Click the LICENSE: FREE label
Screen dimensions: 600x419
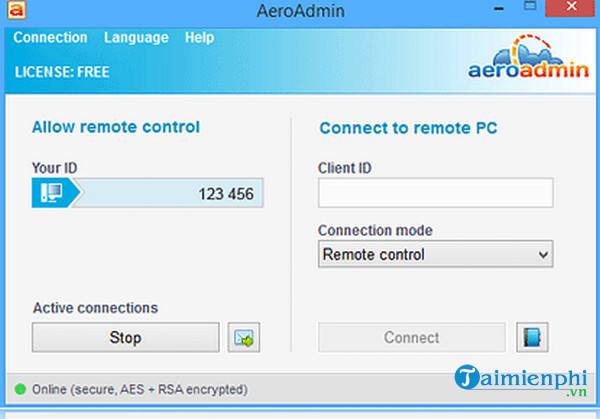62,72
